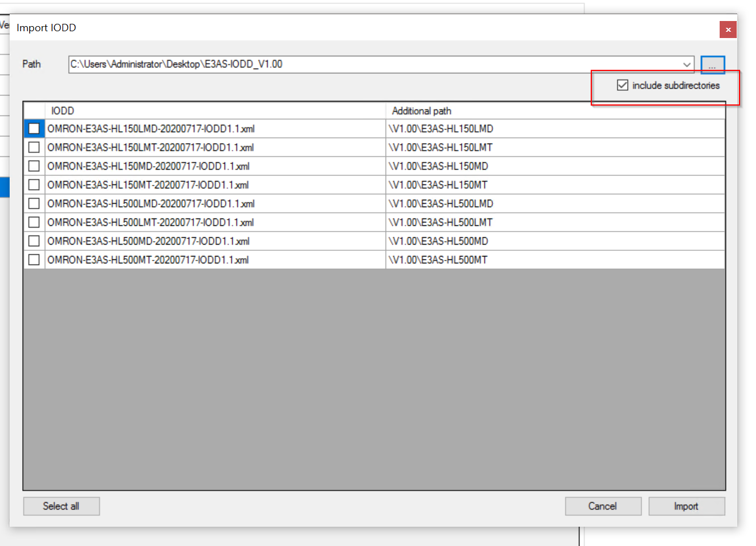This screenshot has width=756, height=546.
Task: Tick checkbox for OMRON-E3AS-HL150MD IODD file
Action: coord(34,166)
